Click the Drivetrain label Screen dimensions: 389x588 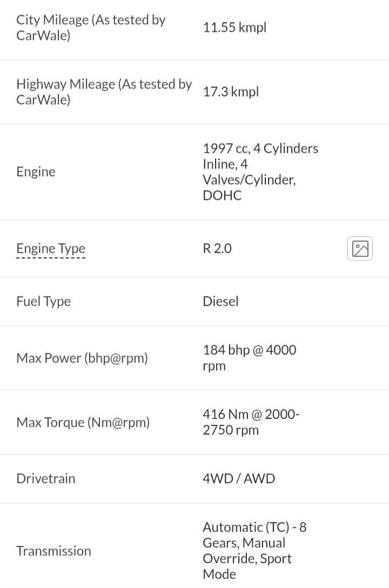[46, 479]
